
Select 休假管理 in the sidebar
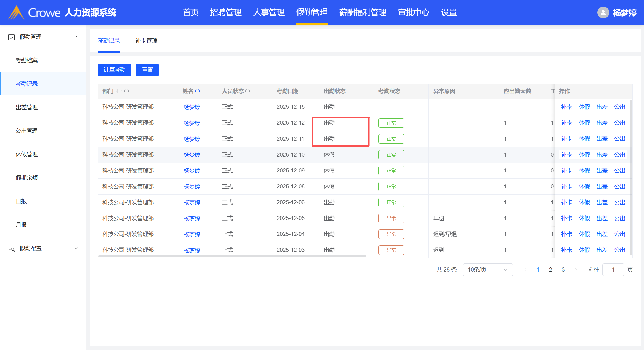point(26,154)
